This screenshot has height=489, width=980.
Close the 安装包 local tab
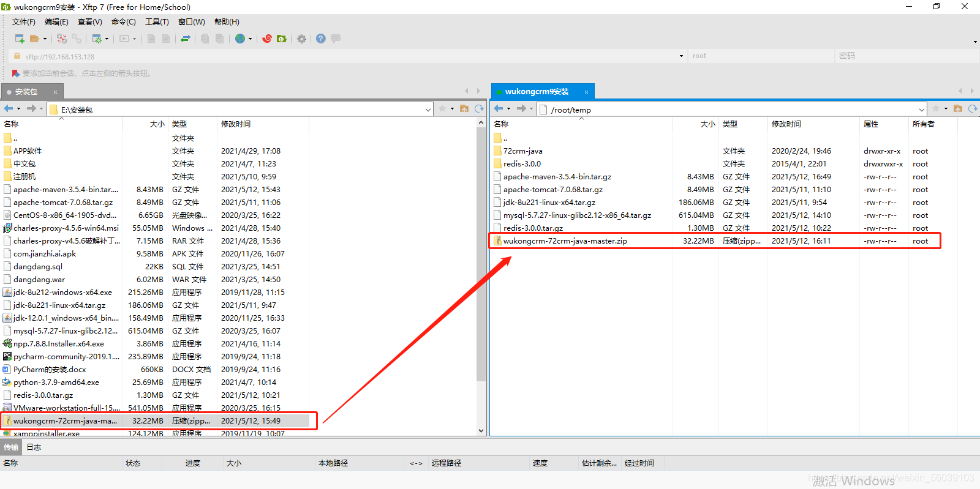coord(55,92)
